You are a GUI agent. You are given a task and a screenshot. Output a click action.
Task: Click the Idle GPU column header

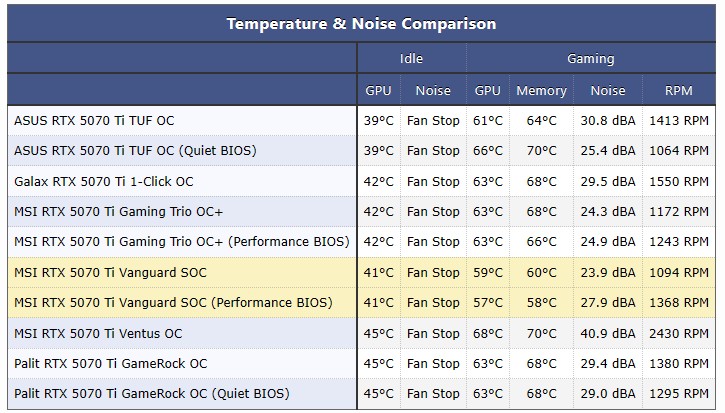pyautogui.click(x=378, y=90)
